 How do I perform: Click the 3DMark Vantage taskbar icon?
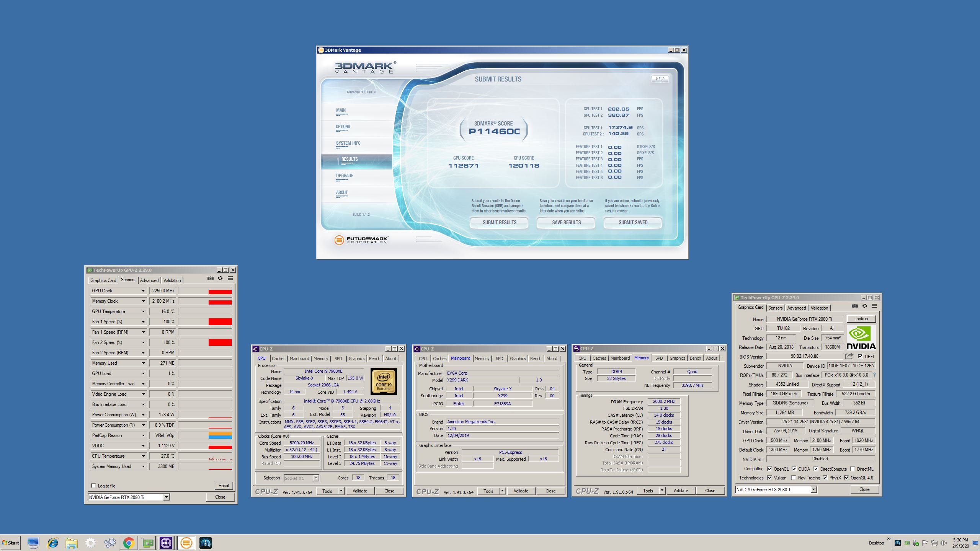tap(186, 543)
